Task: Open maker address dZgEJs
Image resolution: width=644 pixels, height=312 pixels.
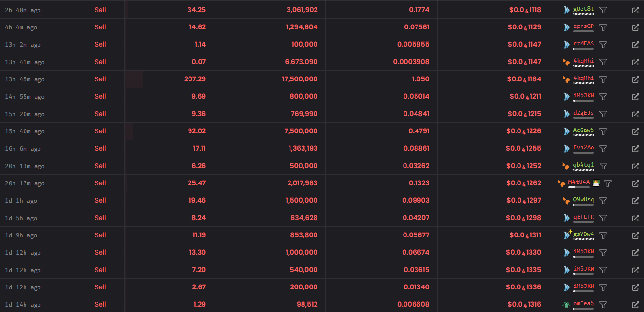Action: [x=583, y=113]
